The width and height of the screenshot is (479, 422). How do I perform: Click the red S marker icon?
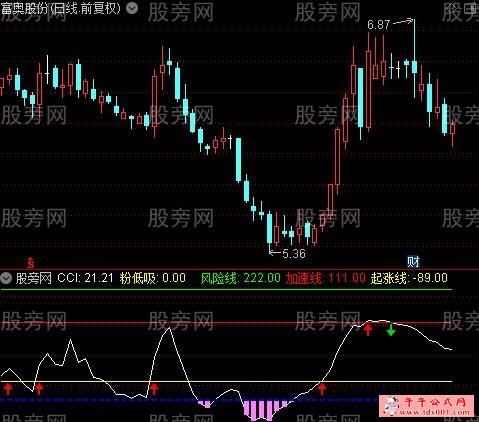[x=31, y=263]
